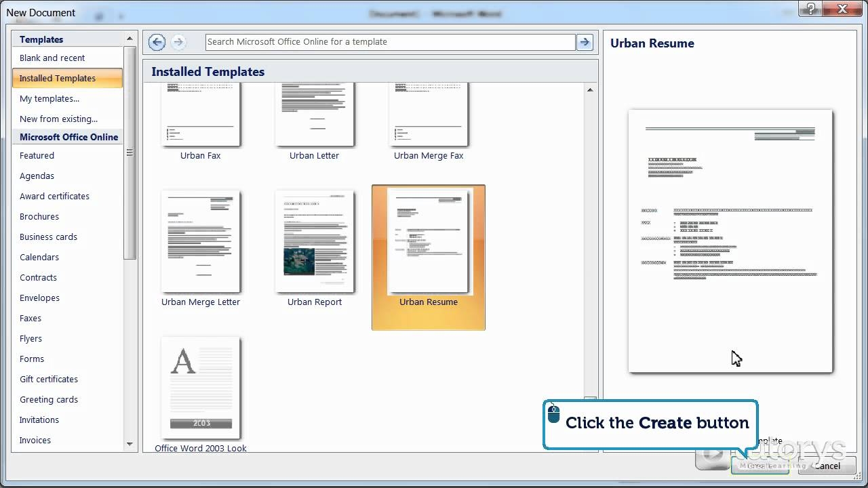The height and width of the screenshot is (488, 868).
Task: Open the Award certificates category
Action: (x=67, y=196)
